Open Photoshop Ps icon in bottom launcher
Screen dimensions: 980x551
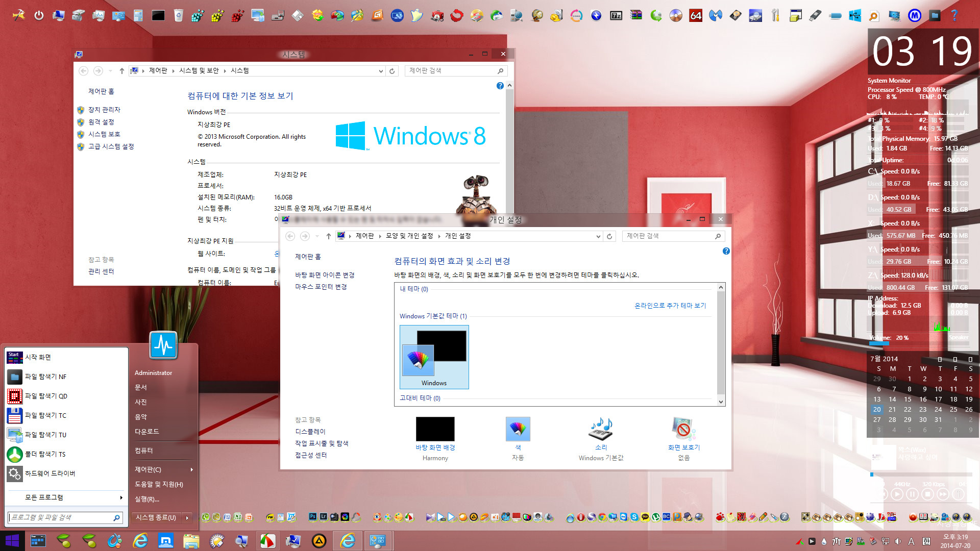[x=313, y=517]
